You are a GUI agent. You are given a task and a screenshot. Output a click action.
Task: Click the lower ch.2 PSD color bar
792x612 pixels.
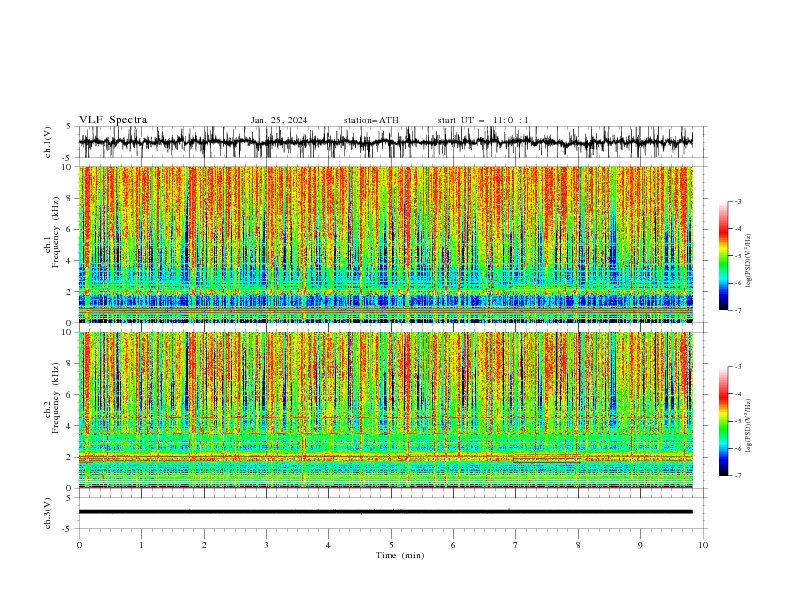(x=723, y=421)
